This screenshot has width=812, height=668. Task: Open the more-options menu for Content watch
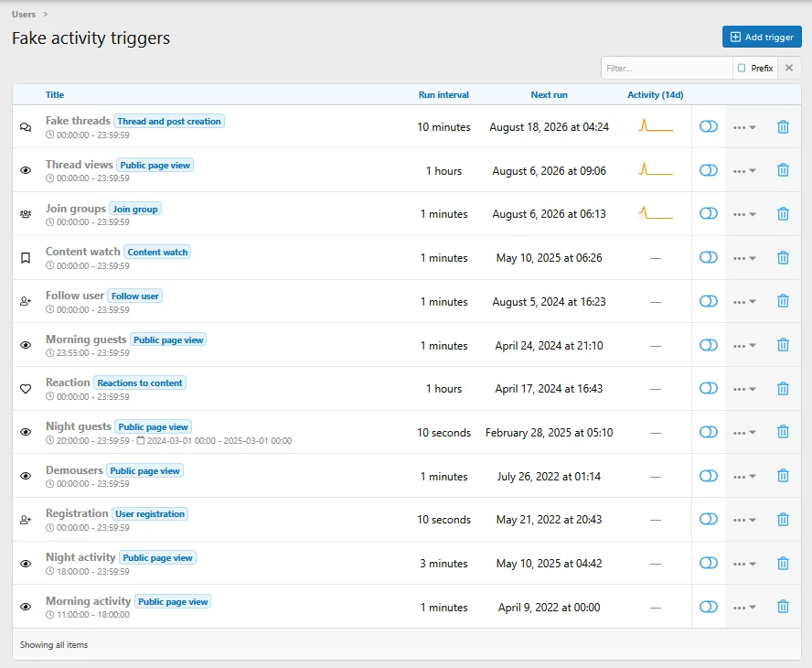(x=744, y=258)
